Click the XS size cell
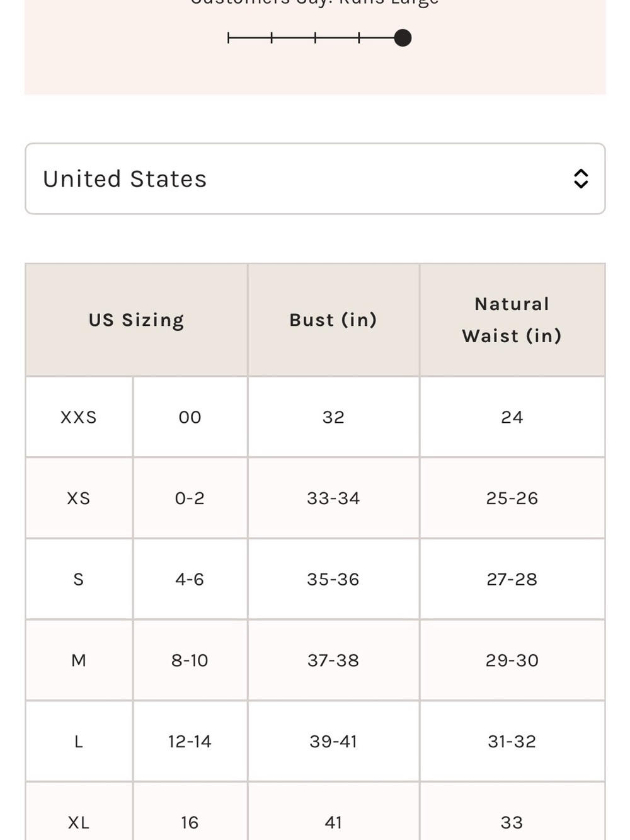 79,498
